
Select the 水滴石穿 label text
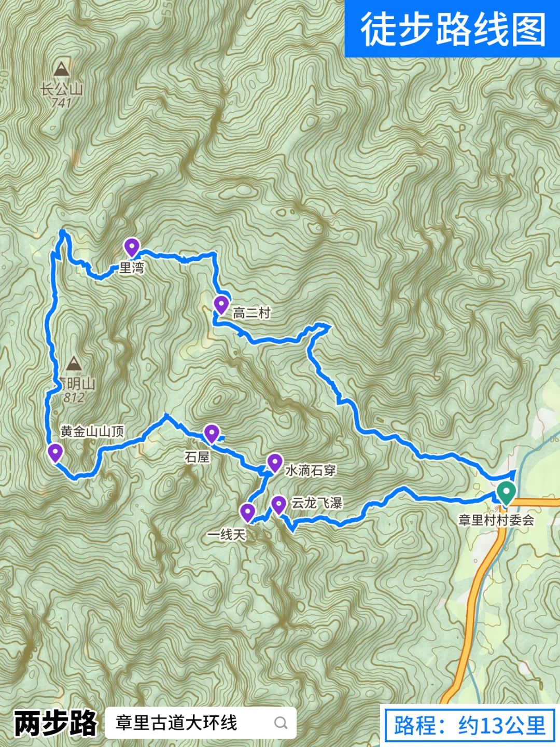pos(311,471)
